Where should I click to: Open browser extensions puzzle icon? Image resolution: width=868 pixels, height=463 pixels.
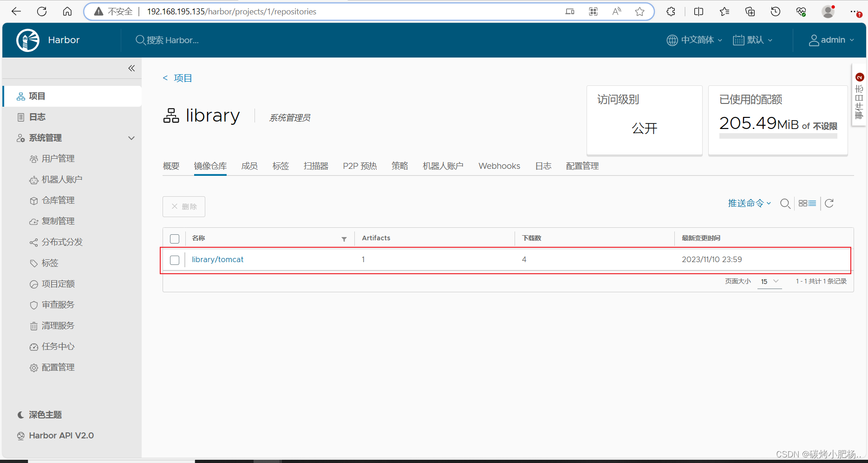click(x=671, y=12)
